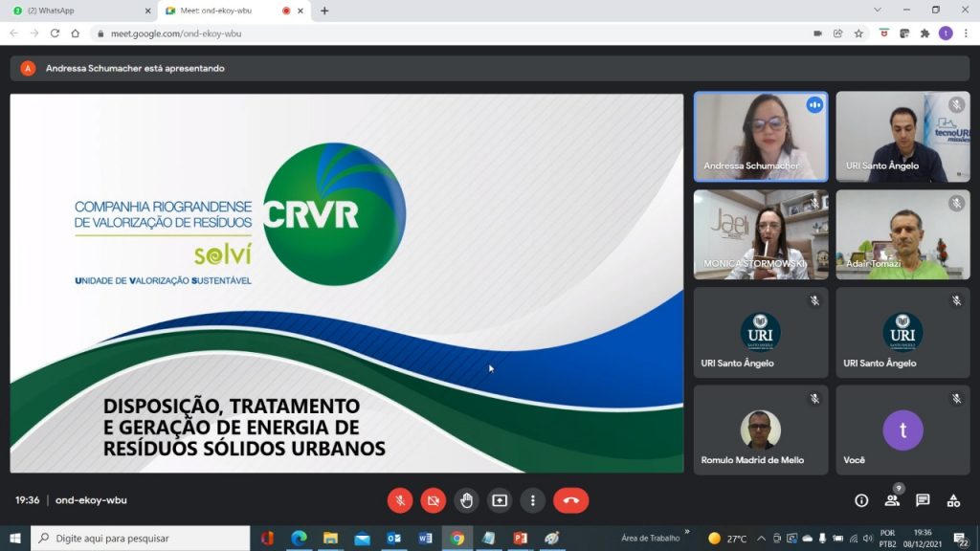Show hidden system tray icons
The height and width of the screenshot is (551, 980).
(x=761, y=538)
